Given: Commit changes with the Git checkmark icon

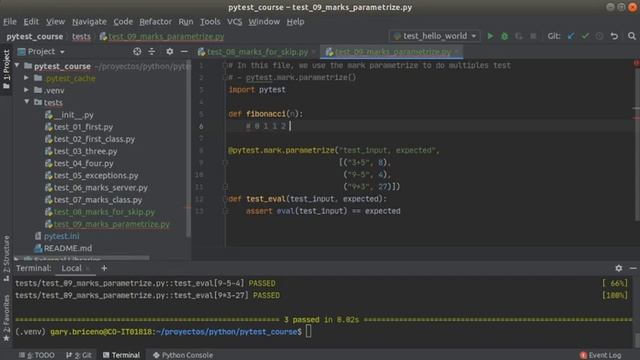Looking at the screenshot, I should 585,36.
